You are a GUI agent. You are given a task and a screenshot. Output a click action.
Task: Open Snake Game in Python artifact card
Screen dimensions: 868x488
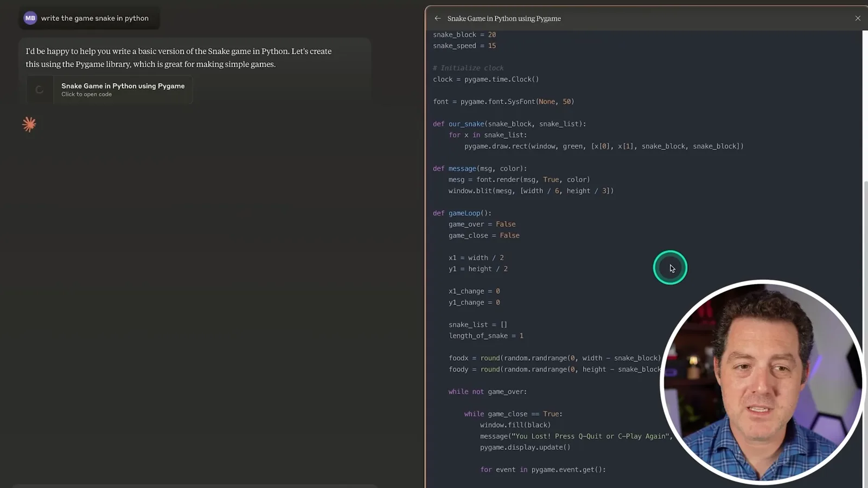tap(110, 89)
